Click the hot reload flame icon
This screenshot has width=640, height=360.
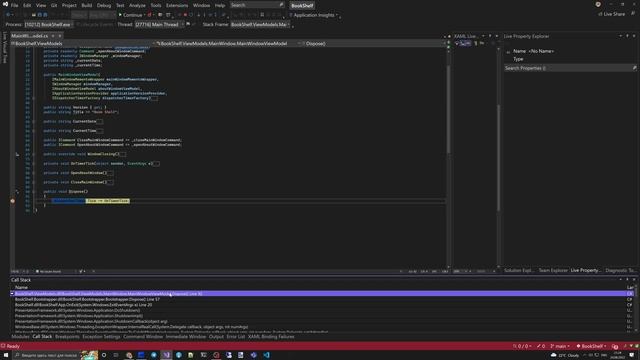click(x=149, y=15)
